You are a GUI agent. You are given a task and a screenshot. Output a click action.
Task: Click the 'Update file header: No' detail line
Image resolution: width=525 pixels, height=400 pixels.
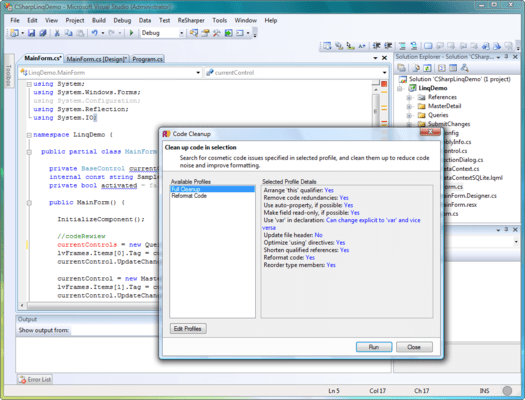(x=293, y=235)
